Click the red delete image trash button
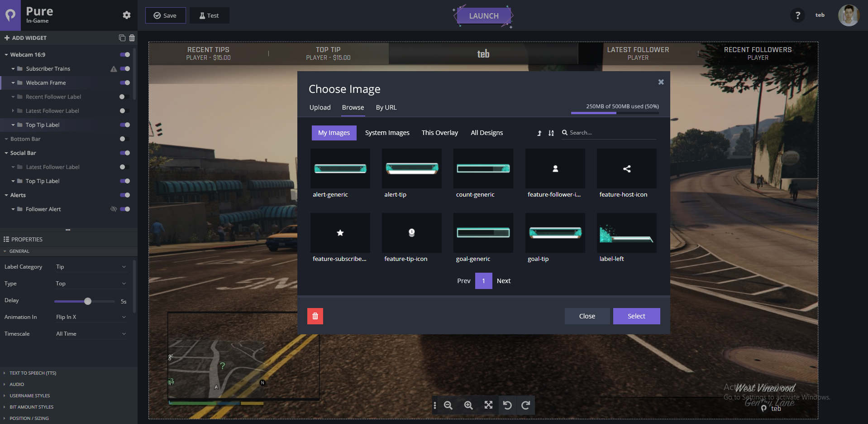This screenshot has height=424, width=868. pos(315,316)
